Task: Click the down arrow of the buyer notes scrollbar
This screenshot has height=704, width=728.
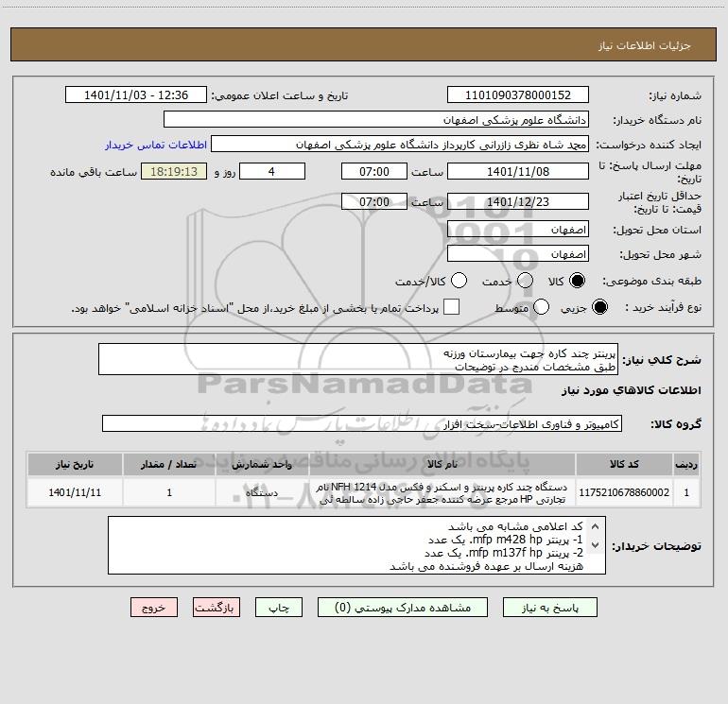Action: [x=596, y=545]
